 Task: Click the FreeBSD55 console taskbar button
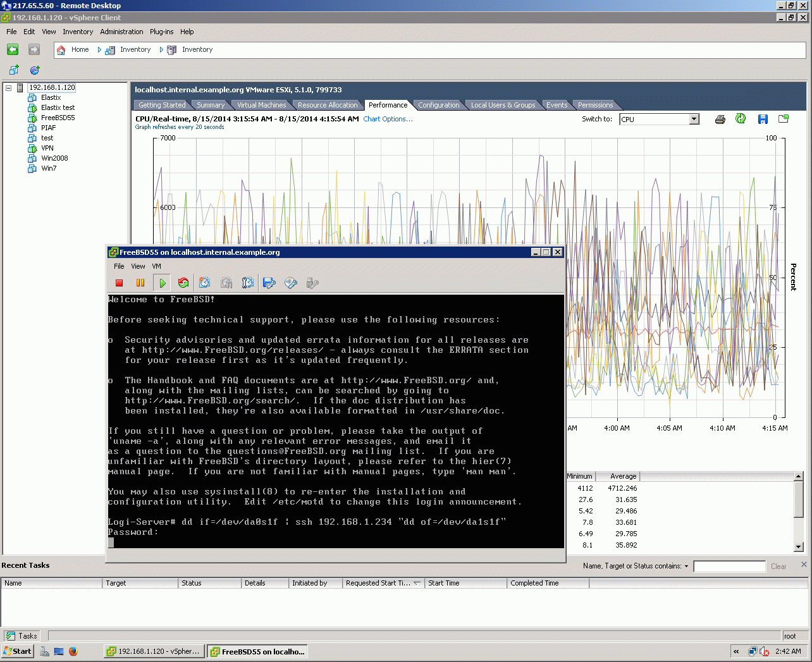pyautogui.click(x=258, y=651)
